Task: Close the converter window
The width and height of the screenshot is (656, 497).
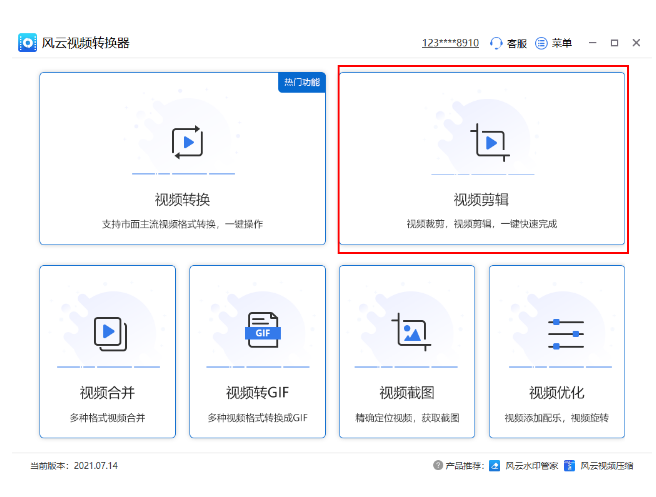Action: (x=636, y=43)
